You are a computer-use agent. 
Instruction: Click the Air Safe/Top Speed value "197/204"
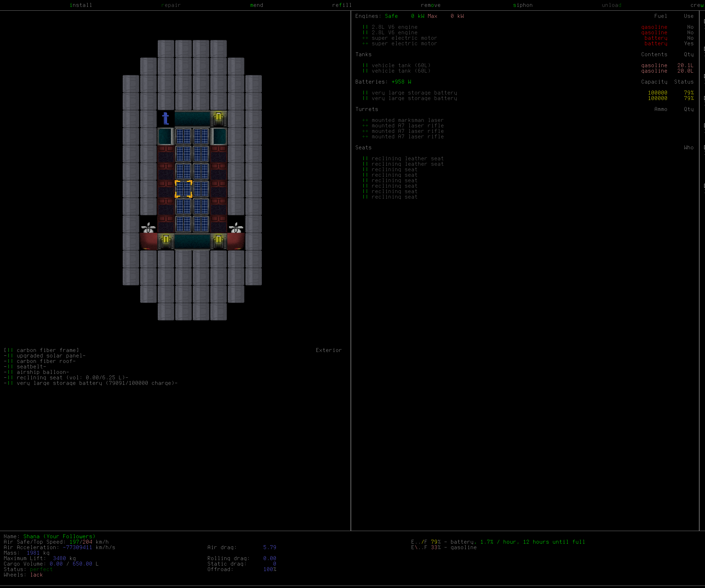pos(81,542)
